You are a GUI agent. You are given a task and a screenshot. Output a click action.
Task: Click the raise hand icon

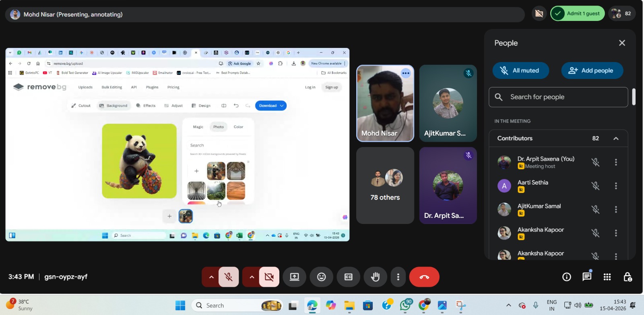tap(375, 277)
